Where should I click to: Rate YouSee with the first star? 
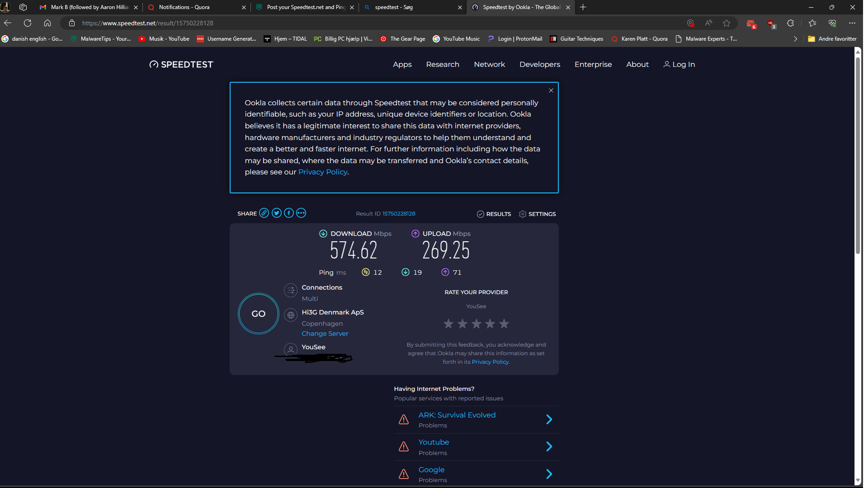click(448, 324)
